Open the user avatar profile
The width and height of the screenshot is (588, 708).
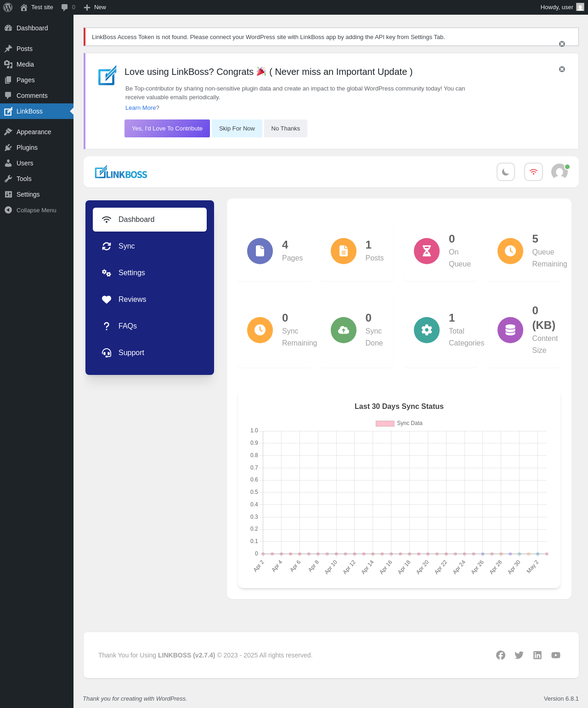point(560,172)
